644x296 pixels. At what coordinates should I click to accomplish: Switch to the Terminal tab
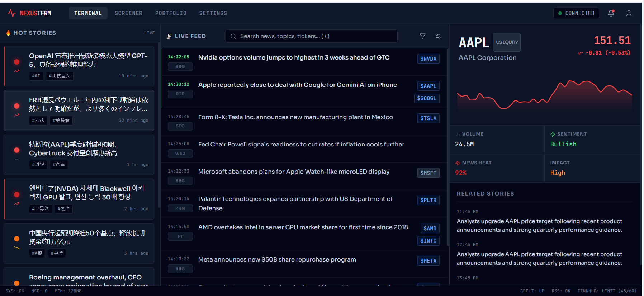tap(88, 13)
